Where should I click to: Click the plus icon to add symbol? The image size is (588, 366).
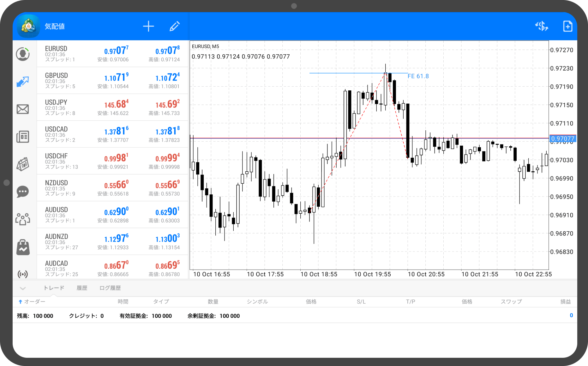click(x=148, y=26)
